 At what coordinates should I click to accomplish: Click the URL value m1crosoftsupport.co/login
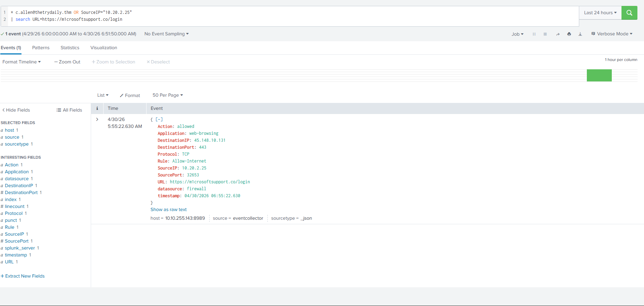coord(210,182)
